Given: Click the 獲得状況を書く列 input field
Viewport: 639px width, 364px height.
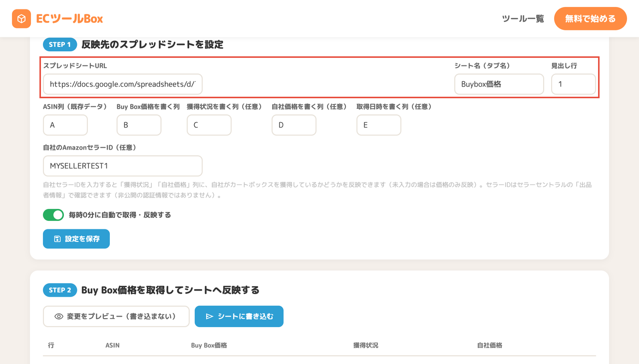Looking at the screenshot, I should point(209,125).
